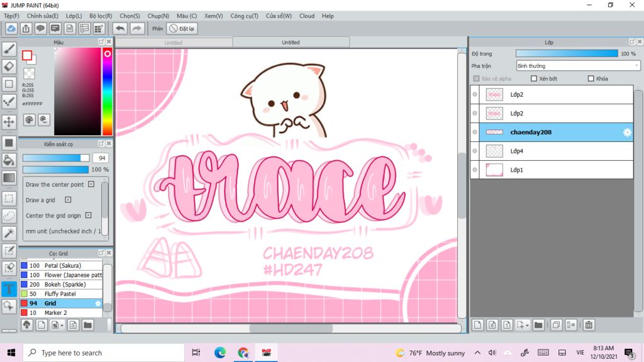Open the Tệp(F) menu
644x362 pixels.
[11, 16]
